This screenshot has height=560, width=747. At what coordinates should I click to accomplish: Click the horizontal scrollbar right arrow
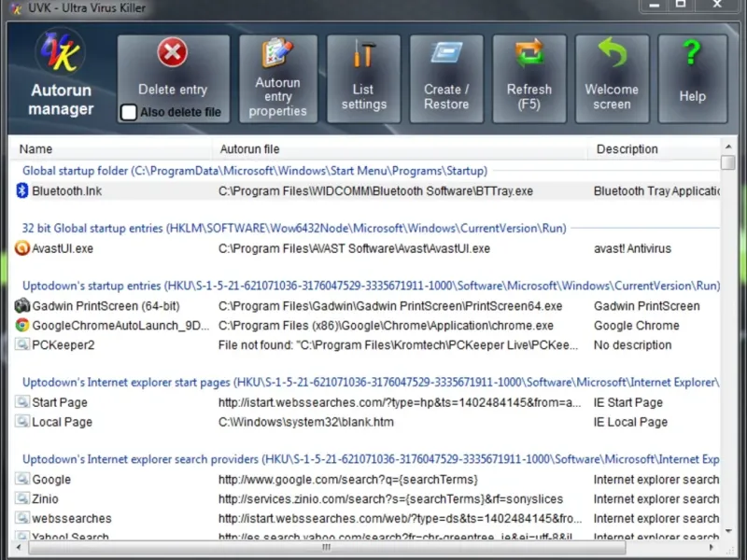tap(711, 548)
